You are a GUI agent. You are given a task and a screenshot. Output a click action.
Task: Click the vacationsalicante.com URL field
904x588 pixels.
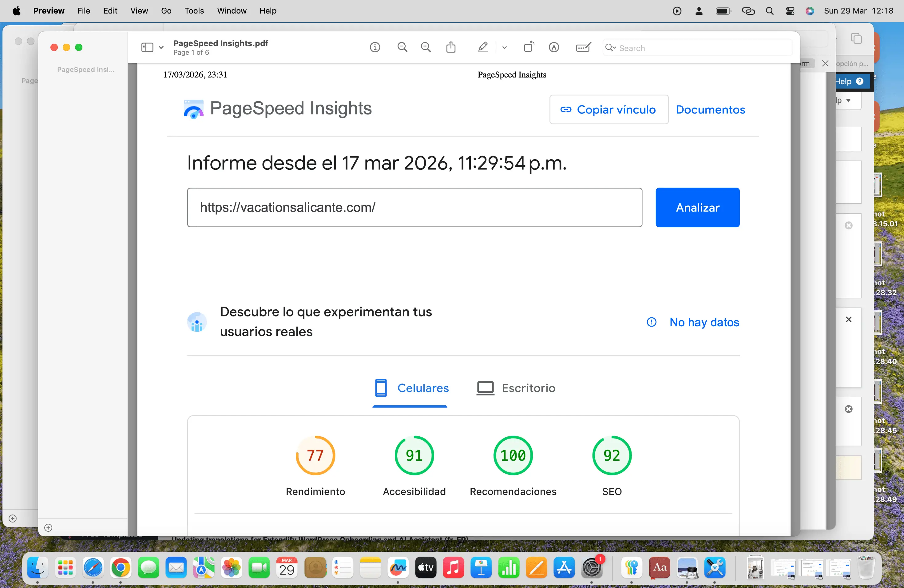tap(415, 207)
